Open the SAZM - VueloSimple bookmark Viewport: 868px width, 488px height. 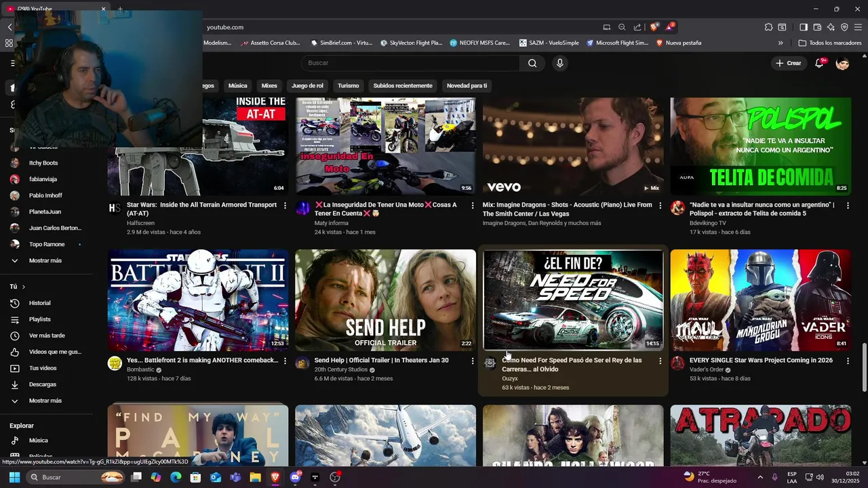pyautogui.click(x=549, y=43)
